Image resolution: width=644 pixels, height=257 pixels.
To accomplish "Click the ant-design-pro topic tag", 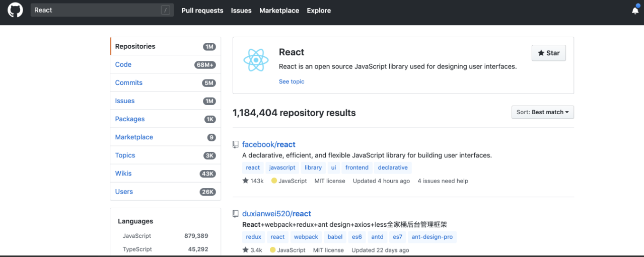I will pos(432,237).
